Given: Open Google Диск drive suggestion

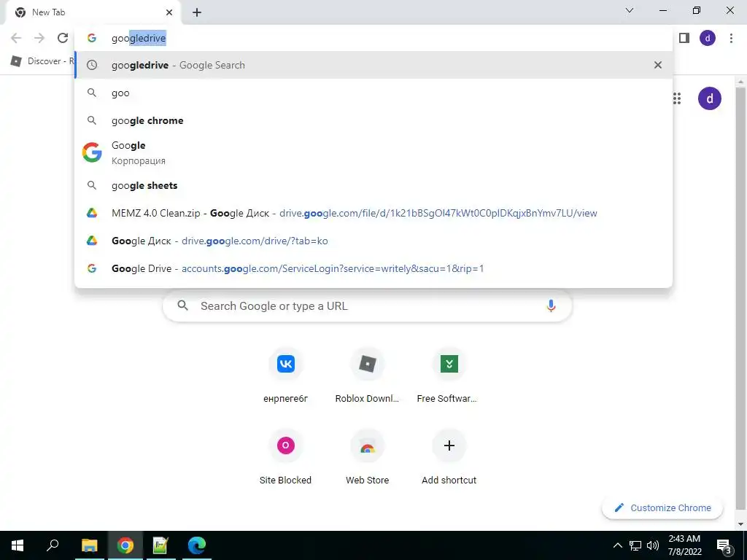Looking at the screenshot, I should [x=374, y=241].
